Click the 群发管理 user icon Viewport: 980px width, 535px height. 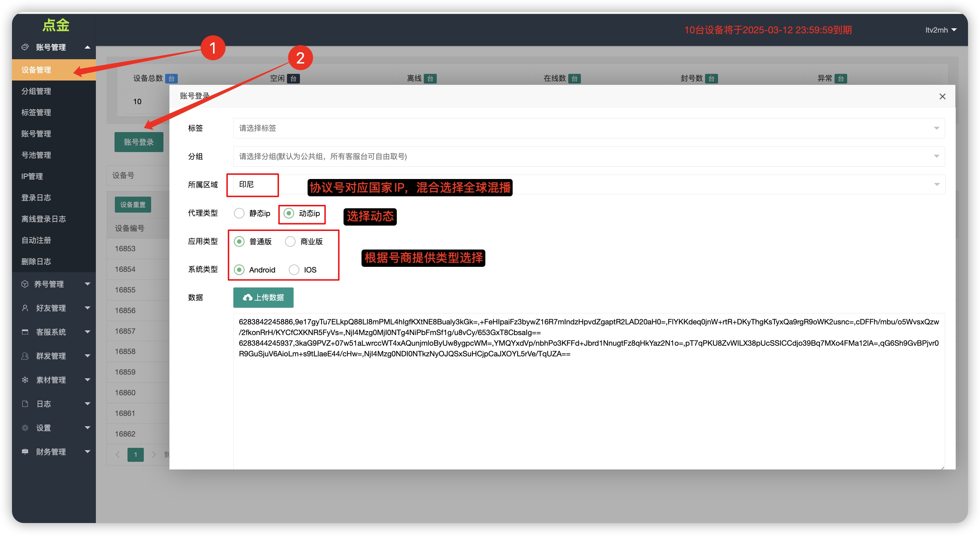pos(25,356)
